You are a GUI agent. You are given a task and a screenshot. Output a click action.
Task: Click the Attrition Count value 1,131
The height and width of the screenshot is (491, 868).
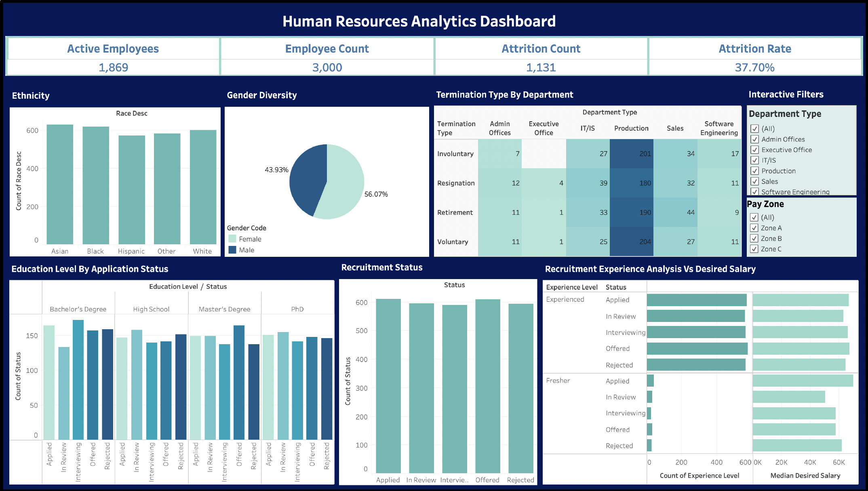541,67
